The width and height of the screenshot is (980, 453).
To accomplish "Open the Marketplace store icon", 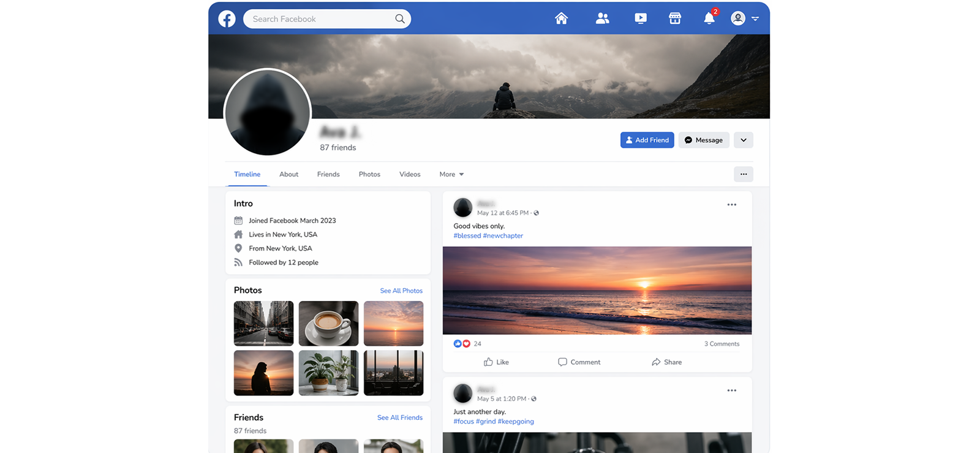I will coord(674,18).
